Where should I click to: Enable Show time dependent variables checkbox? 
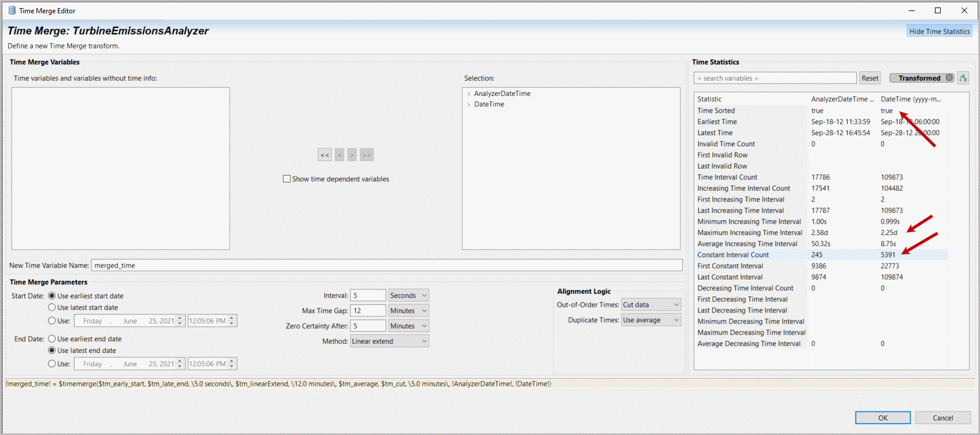click(x=287, y=179)
